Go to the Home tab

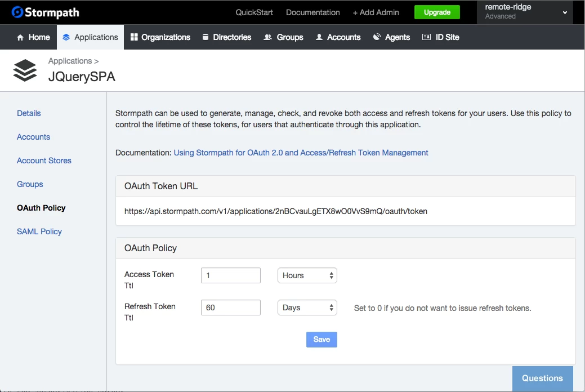[x=34, y=37]
